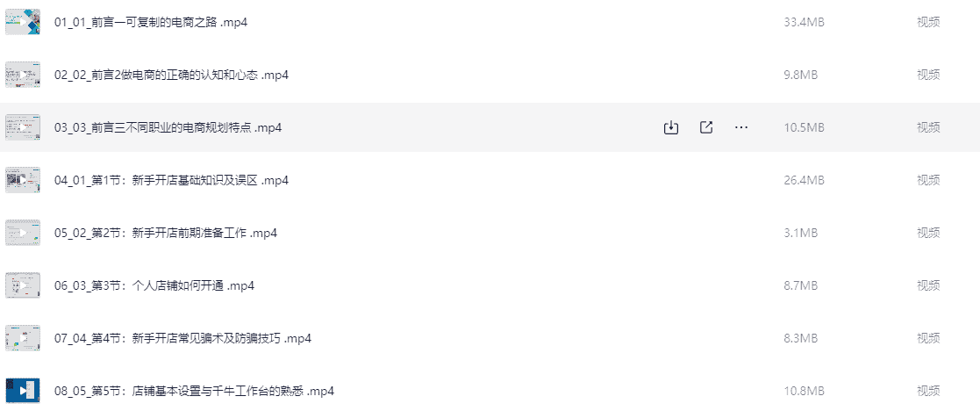The width and height of the screenshot is (980, 418).
Task: Select the 03_03 video thumbnail
Action: pyautogui.click(x=23, y=127)
